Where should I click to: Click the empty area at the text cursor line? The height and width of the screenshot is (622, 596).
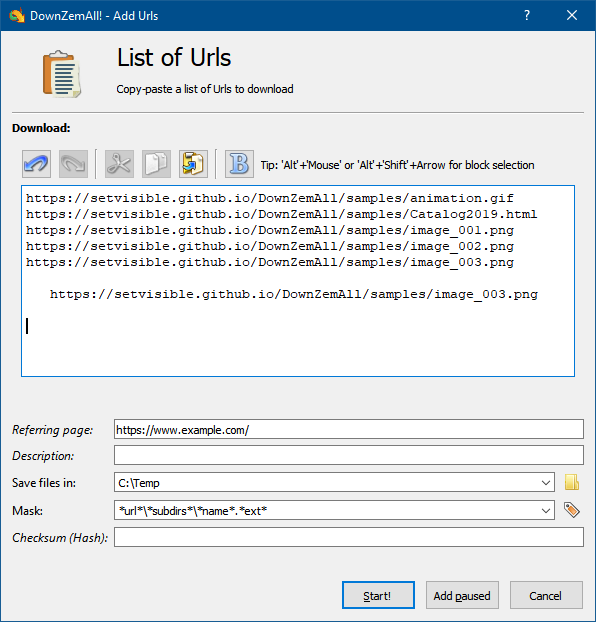click(x=298, y=326)
